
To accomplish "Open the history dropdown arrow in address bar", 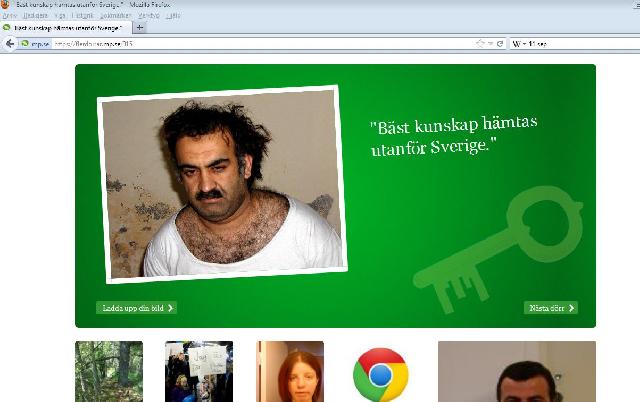I will click(491, 44).
